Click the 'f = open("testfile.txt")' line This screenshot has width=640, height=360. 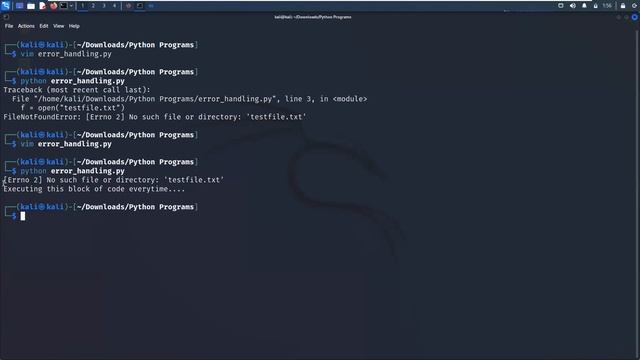pos(72,108)
